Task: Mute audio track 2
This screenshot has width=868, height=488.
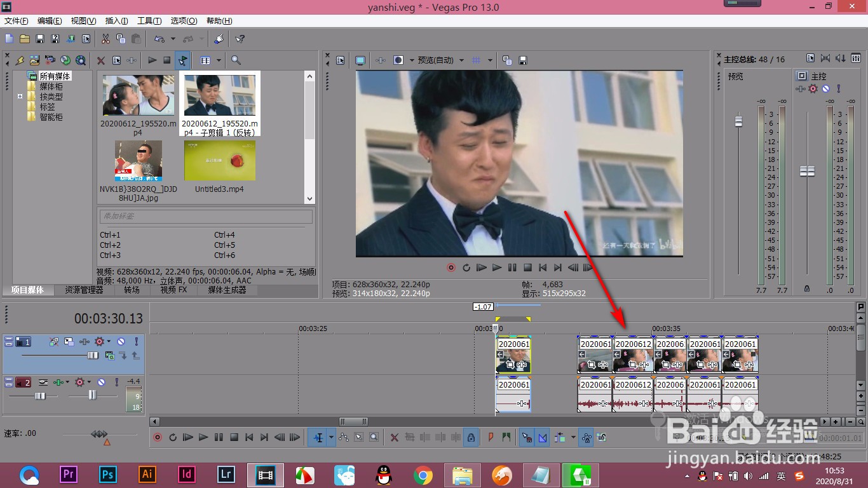Action: click(x=101, y=382)
